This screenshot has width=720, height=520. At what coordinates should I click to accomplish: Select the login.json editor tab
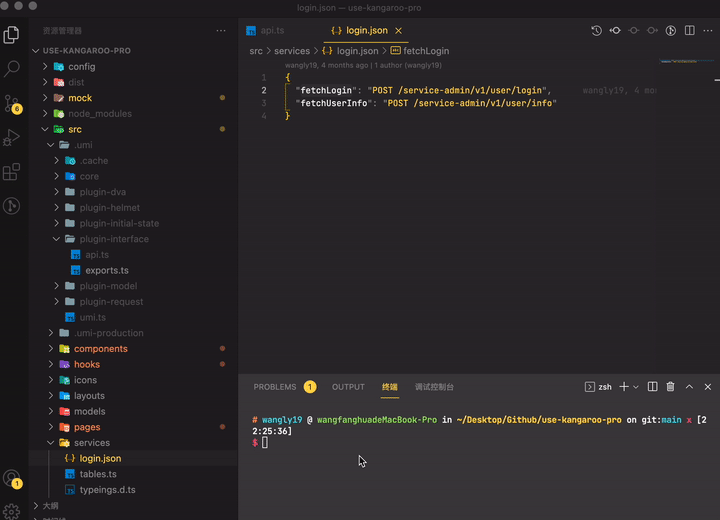pos(366,31)
